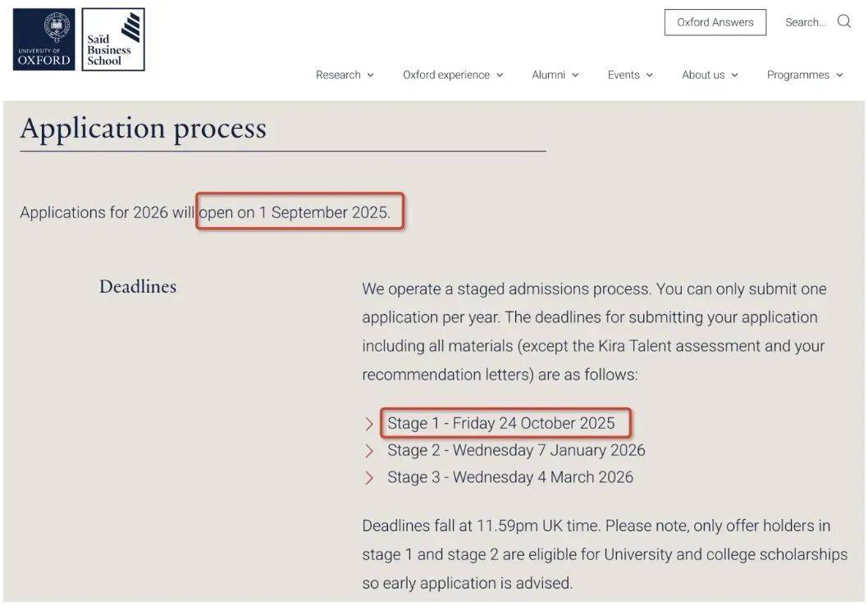Image resolution: width=868 pixels, height=605 pixels.
Task: Click the Stage 1 deadline entry
Action: [500, 423]
